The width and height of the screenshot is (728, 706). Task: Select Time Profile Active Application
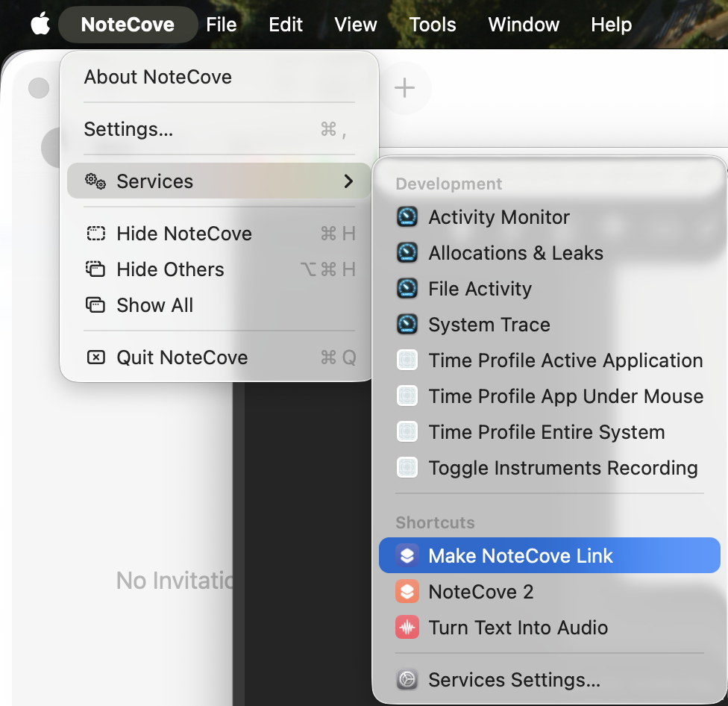coord(550,360)
